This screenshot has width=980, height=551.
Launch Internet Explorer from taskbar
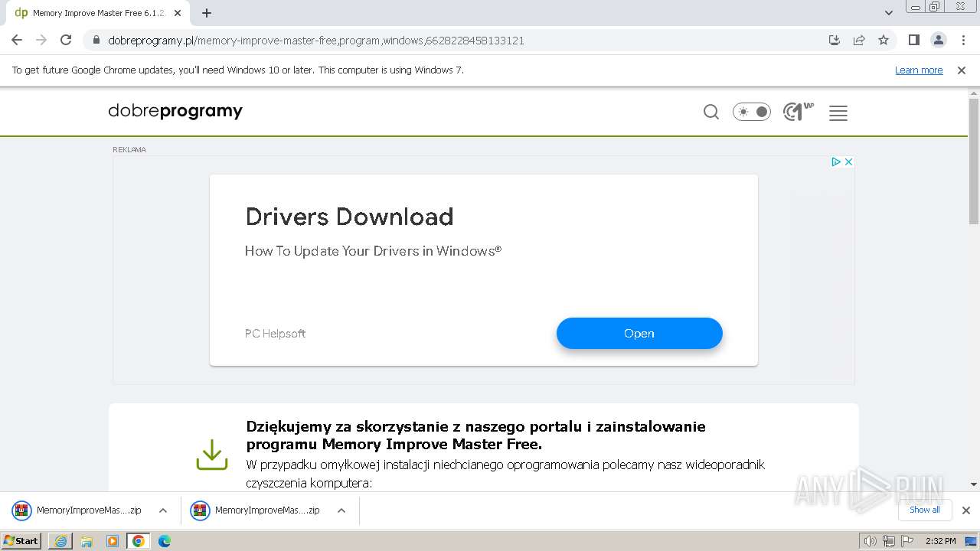pyautogui.click(x=60, y=541)
